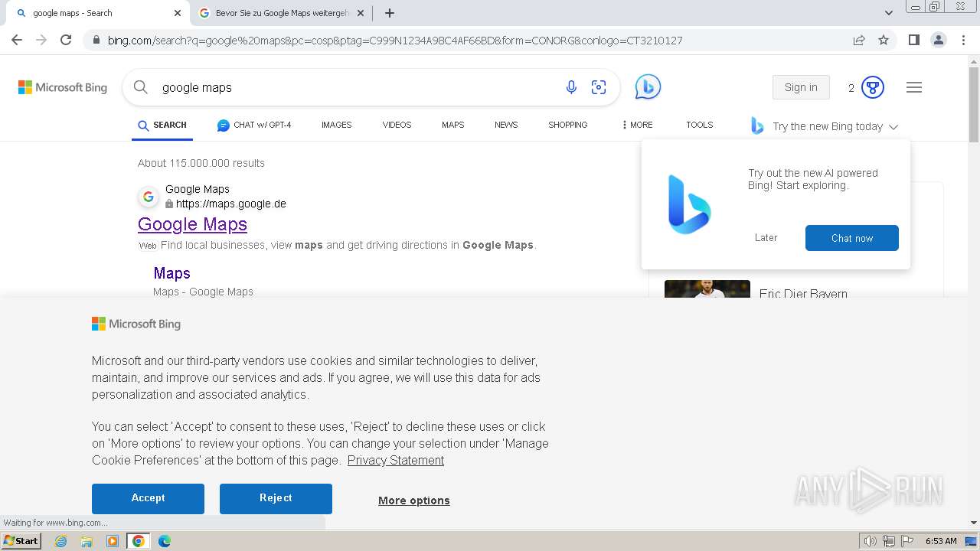Image resolution: width=980 pixels, height=551 pixels.
Task: Bookmark this page with the star icon
Action: pyautogui.click(x=884, y=40)
